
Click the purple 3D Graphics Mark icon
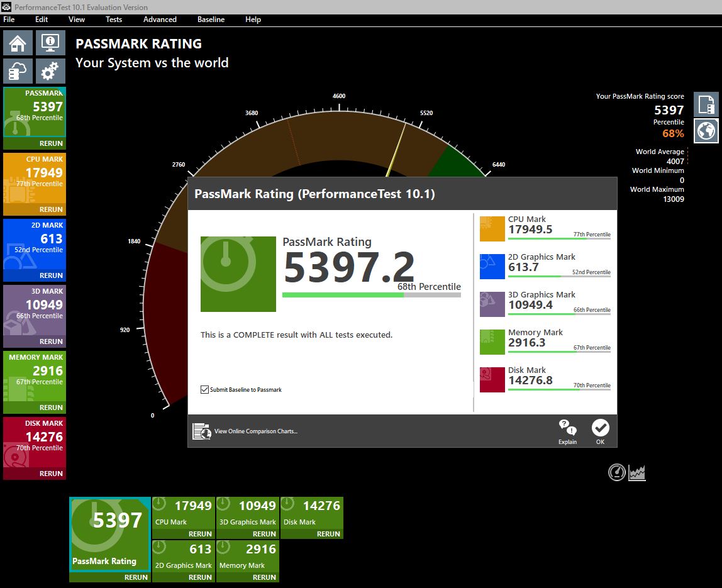click(x=492, y=304)
